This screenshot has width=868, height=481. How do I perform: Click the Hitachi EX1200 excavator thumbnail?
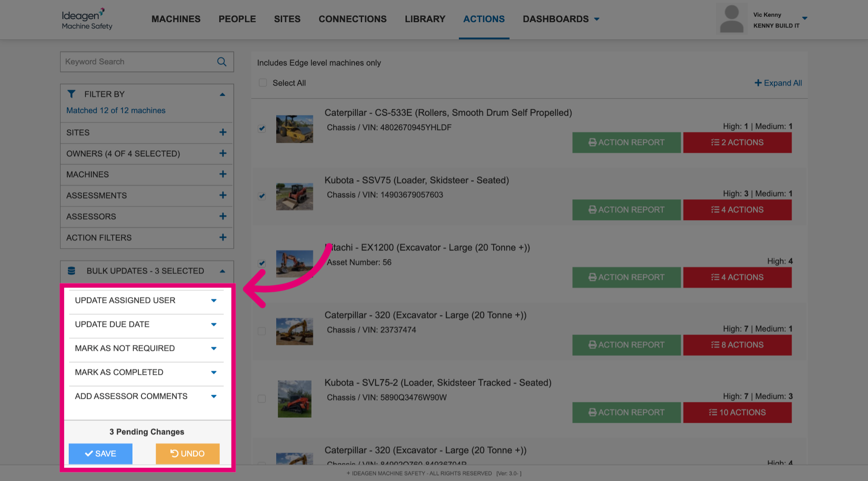coord(294,264)
